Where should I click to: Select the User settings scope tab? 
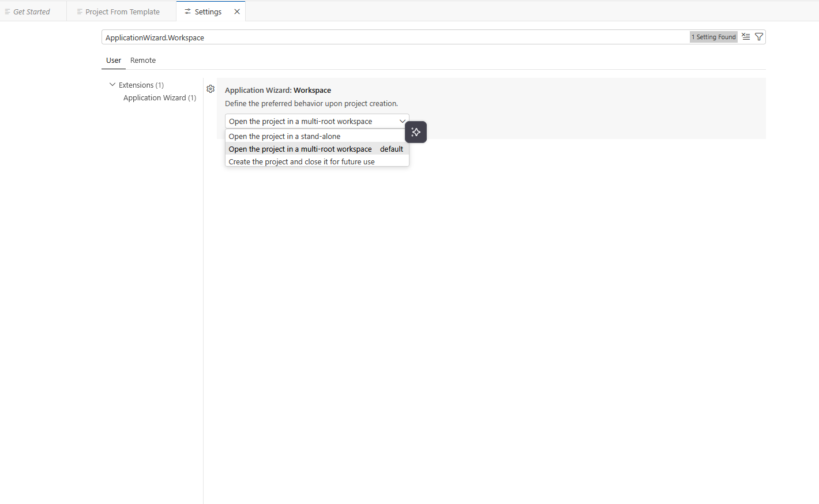click(114, 61)
